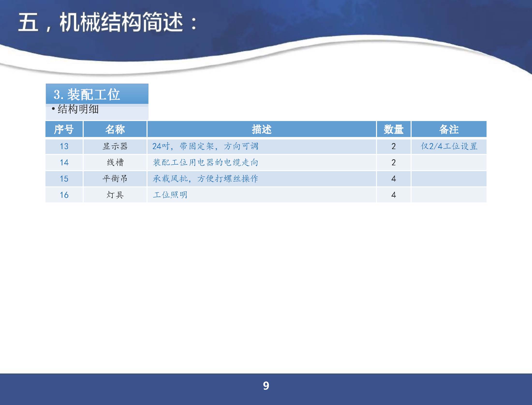Select the 显示器 name cell
This screenshot has height=405, width=532.
click(115, 146)
